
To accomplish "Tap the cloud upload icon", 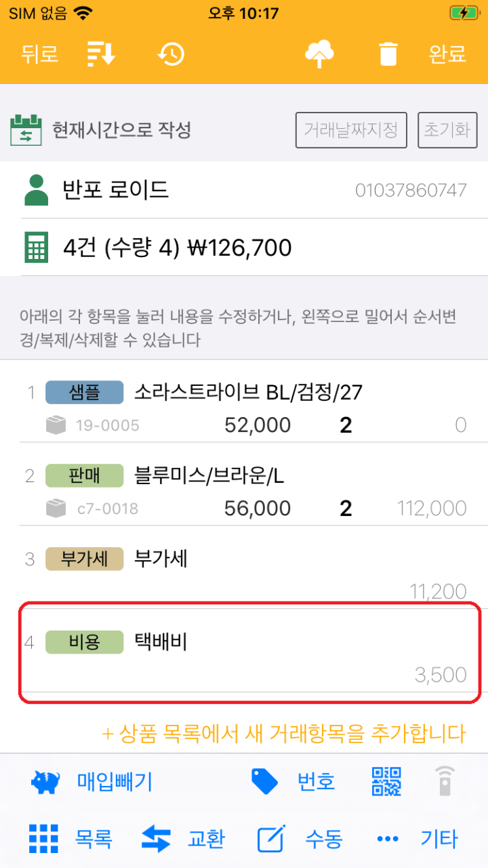I will coord(320,54).
